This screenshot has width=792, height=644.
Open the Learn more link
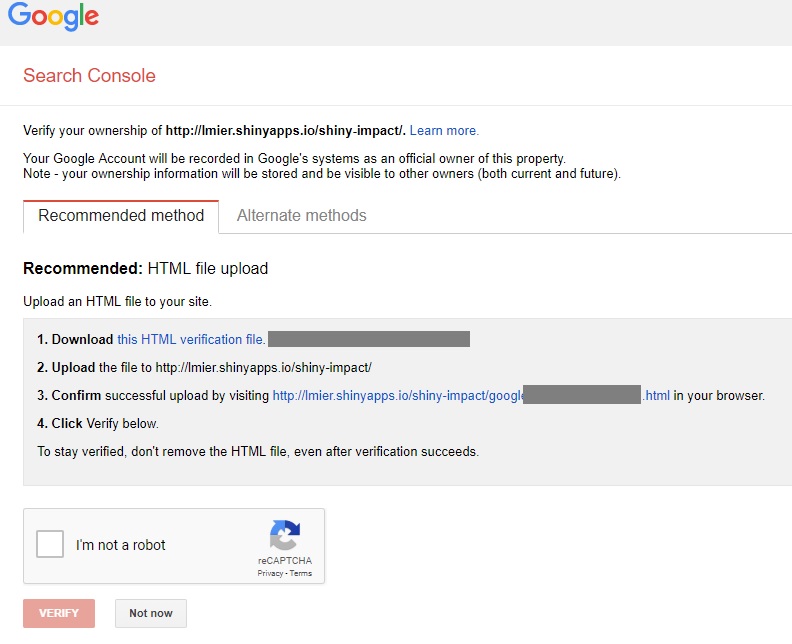tap(444, 130)
